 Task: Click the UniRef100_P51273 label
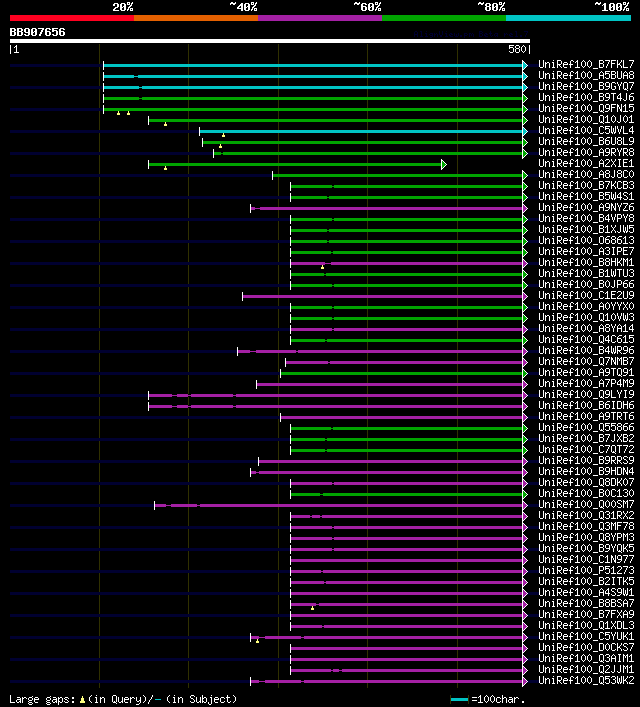point(586,570)
